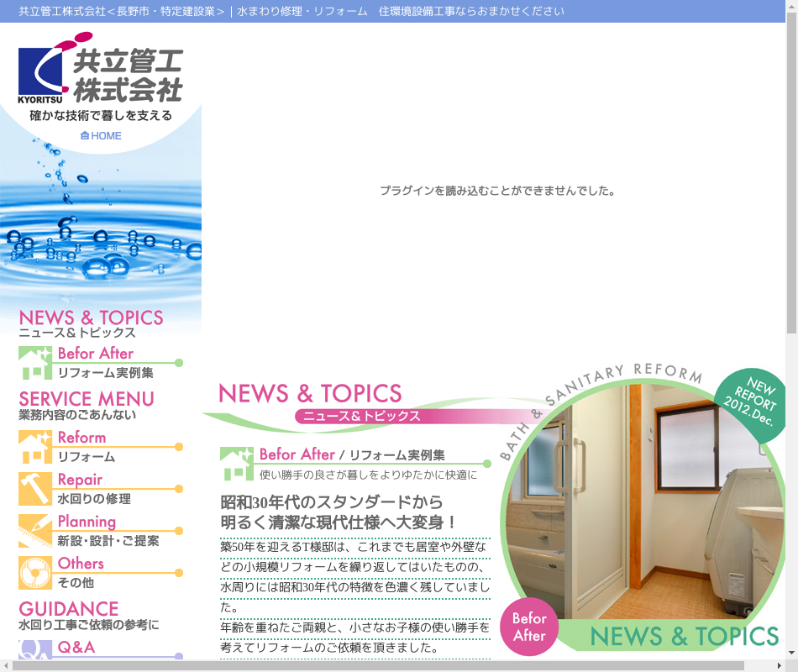Click the scroll down arrow
Viewport: 798px width, 672px height.
point(791,653)
